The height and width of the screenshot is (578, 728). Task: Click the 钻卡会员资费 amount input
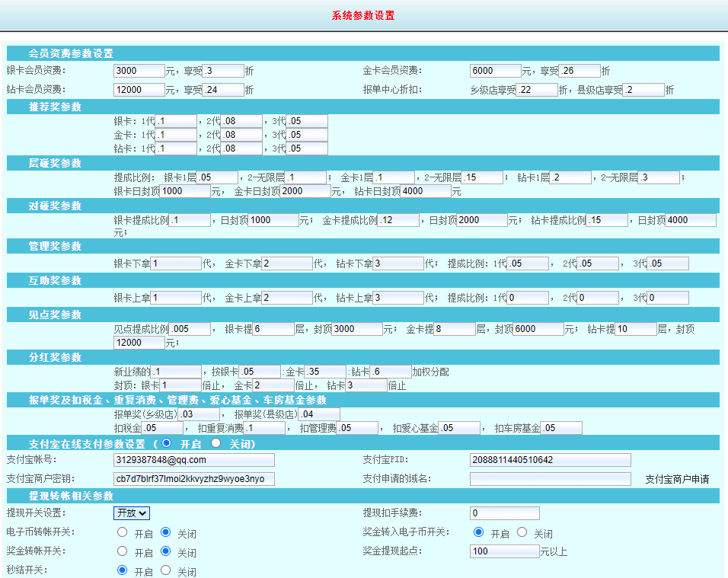coord(139,90)
